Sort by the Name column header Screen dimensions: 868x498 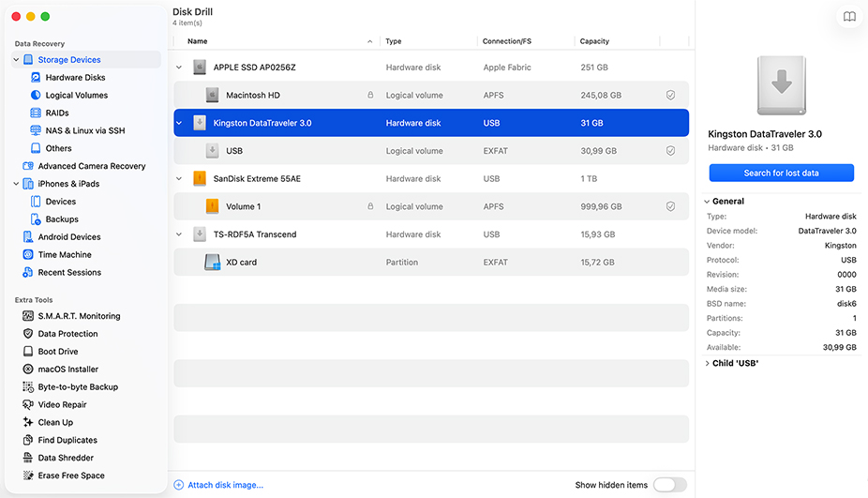pos(197,41)
